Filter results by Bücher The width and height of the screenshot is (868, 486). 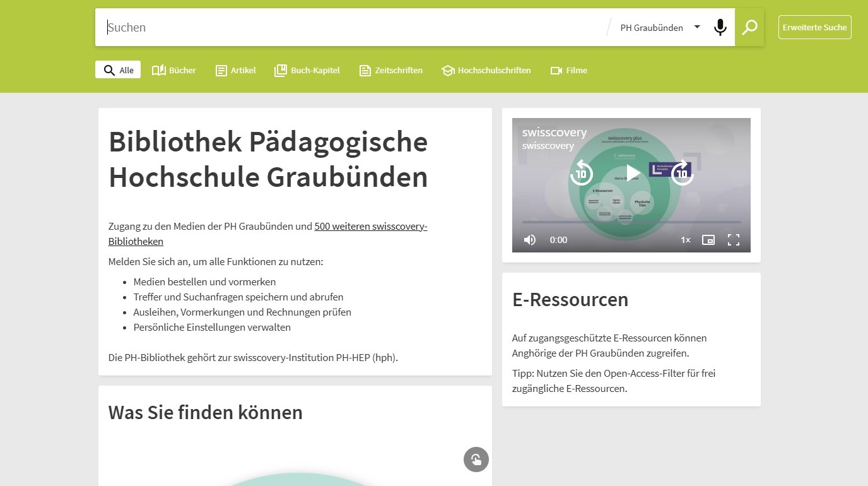(x=174, y=70)
